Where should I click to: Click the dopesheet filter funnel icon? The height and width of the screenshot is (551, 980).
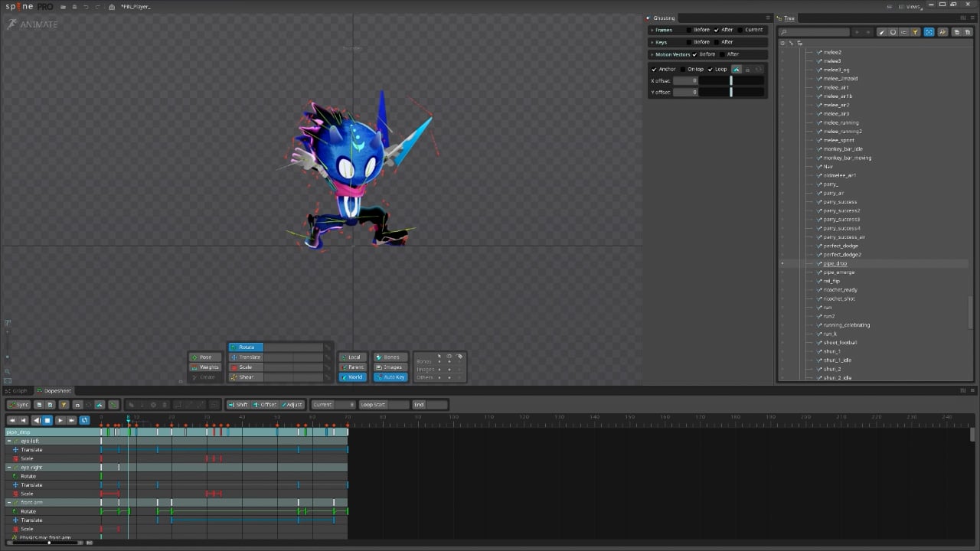(64, 405)
